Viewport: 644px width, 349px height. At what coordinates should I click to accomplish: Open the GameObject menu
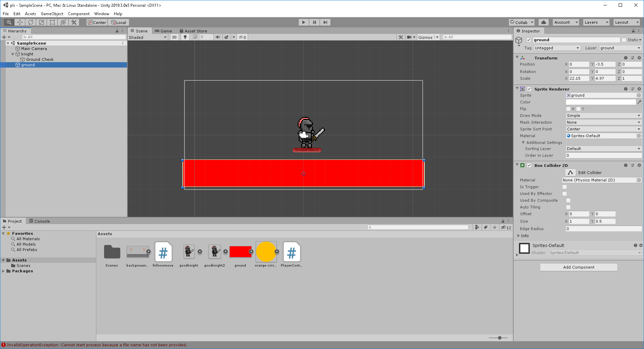(x=52, y=14)
